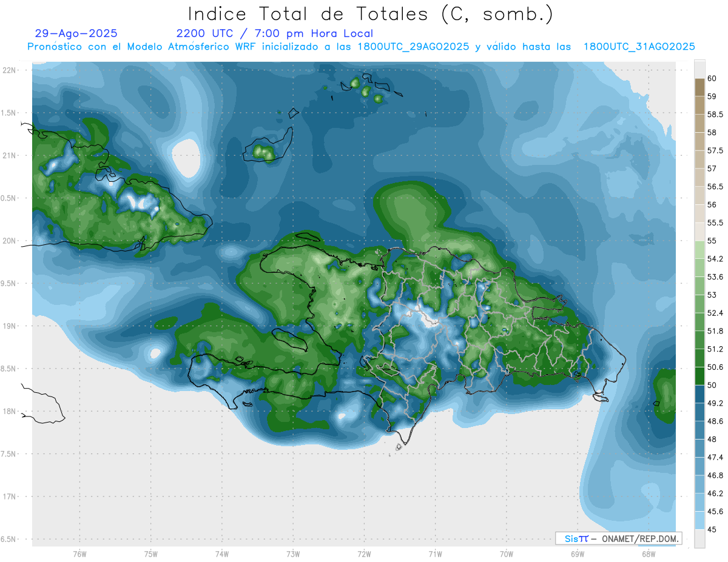Click the 21N latitude label
Viewport: 728px width, 562px height.
[8, 155]
